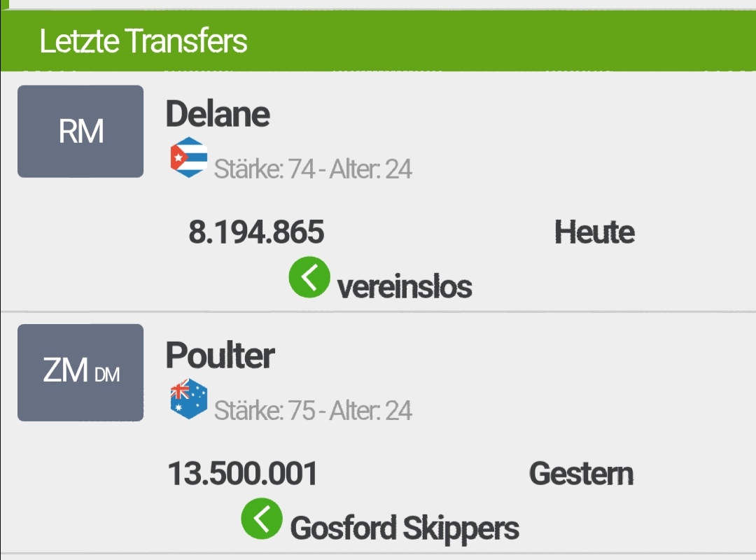Tap the RM position badge for Delane

pyautogui.click(x=80, y=131)
